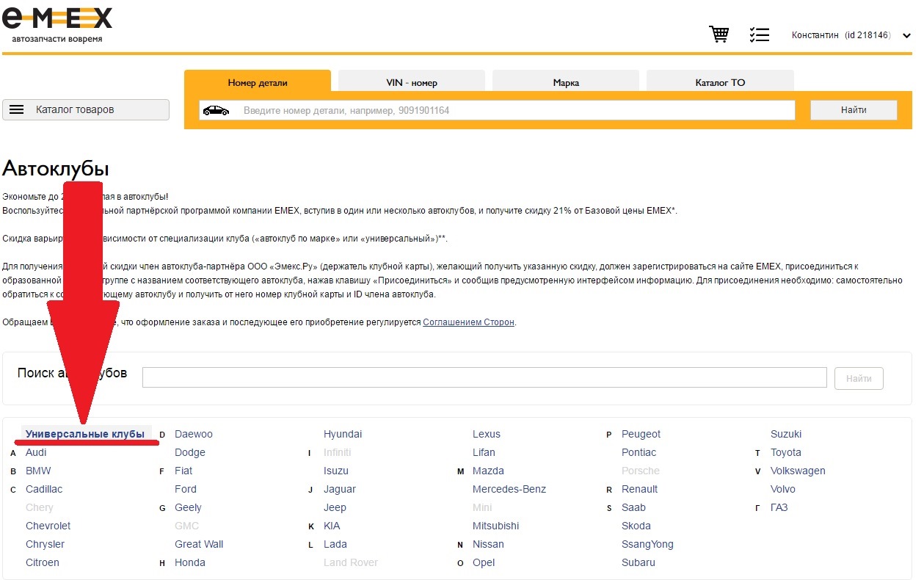Viewport: 924px width, 580px height.
Task: Open the Соглашением Сторон link
Action: pos(469,322)
